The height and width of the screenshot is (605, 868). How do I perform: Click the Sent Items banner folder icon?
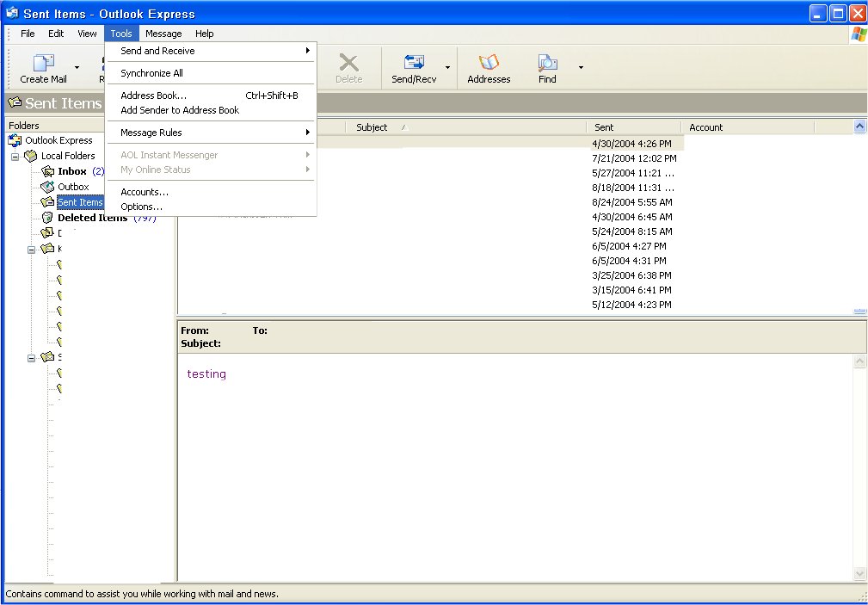15,102
